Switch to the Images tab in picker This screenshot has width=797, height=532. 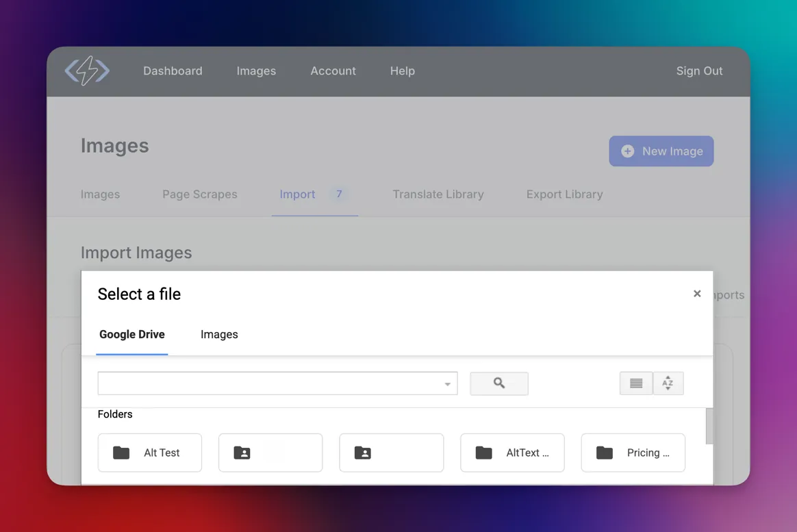pos(219,334)
